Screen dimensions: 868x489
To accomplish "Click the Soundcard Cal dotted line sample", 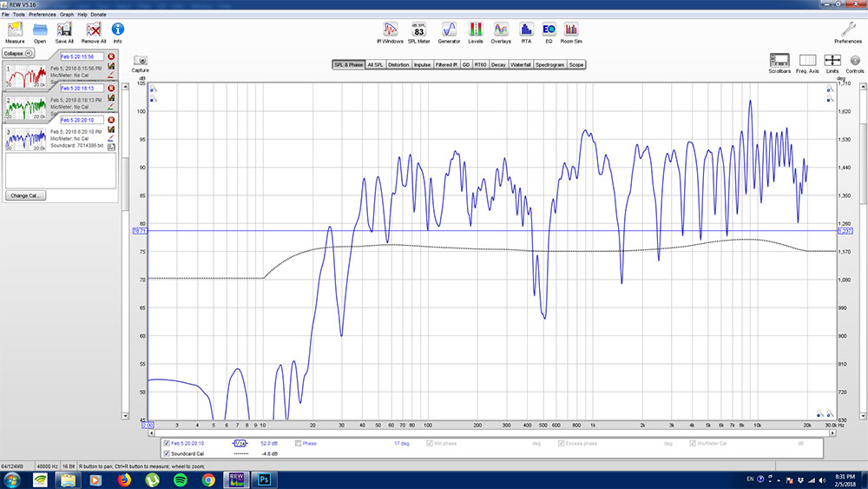I will 240,453.
